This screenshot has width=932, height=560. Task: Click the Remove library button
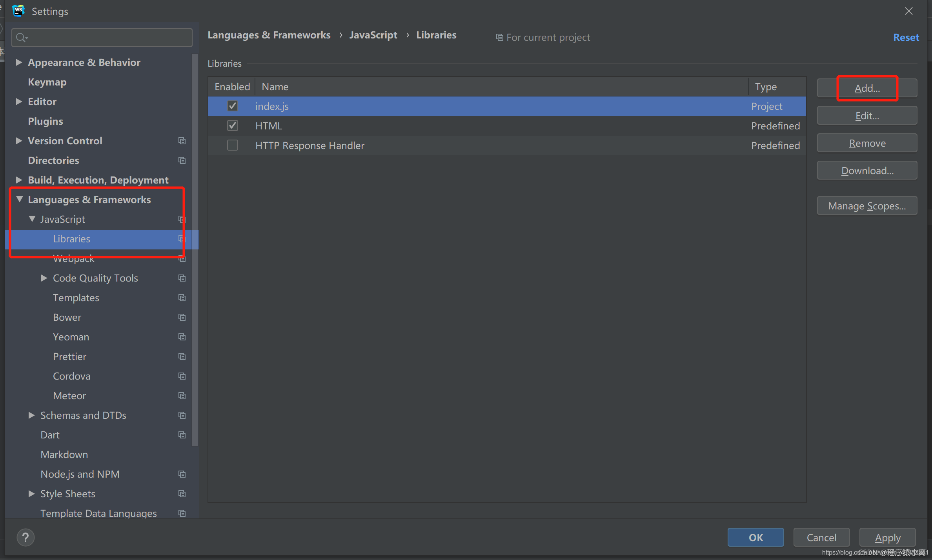[867, 142]
